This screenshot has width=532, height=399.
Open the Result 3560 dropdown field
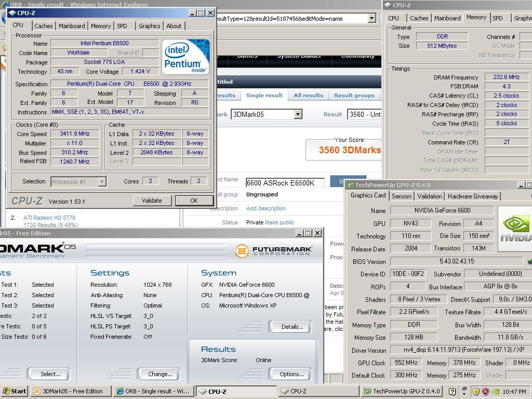pos(364,114)
